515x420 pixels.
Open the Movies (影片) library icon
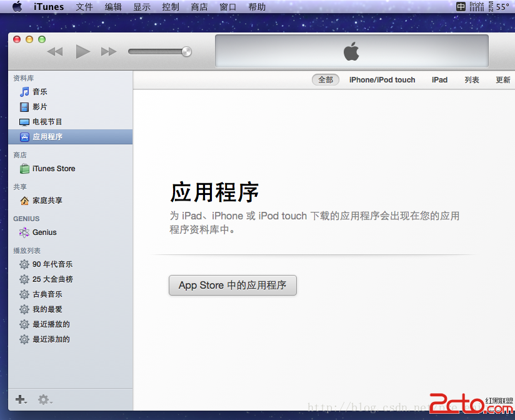(x=24, y=107)
